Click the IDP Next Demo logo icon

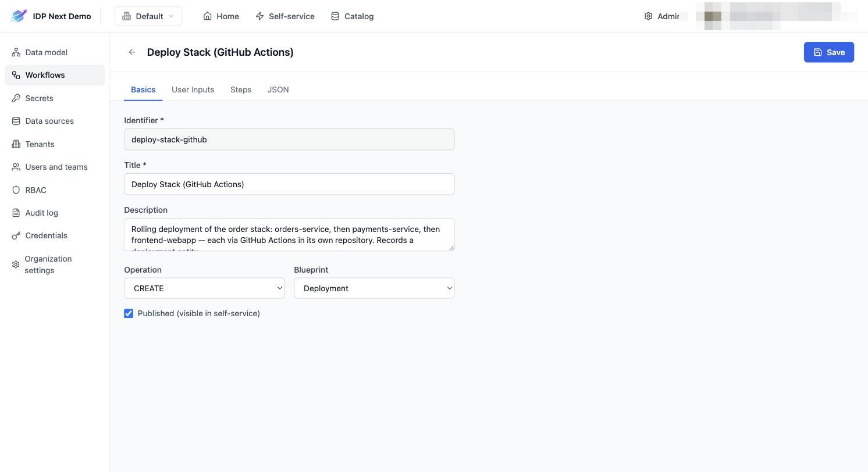coord(19,16)
